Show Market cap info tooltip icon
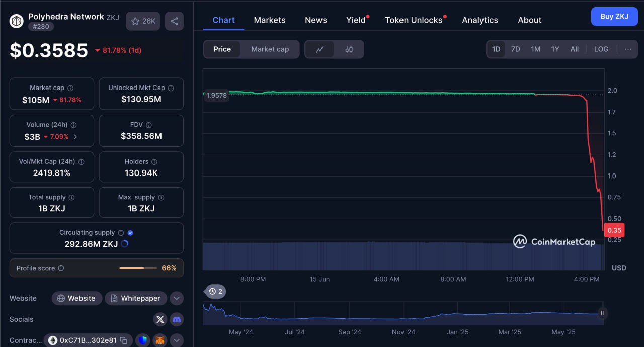The image size is (644, 347). pyautogui.click(x=70, y=88)
